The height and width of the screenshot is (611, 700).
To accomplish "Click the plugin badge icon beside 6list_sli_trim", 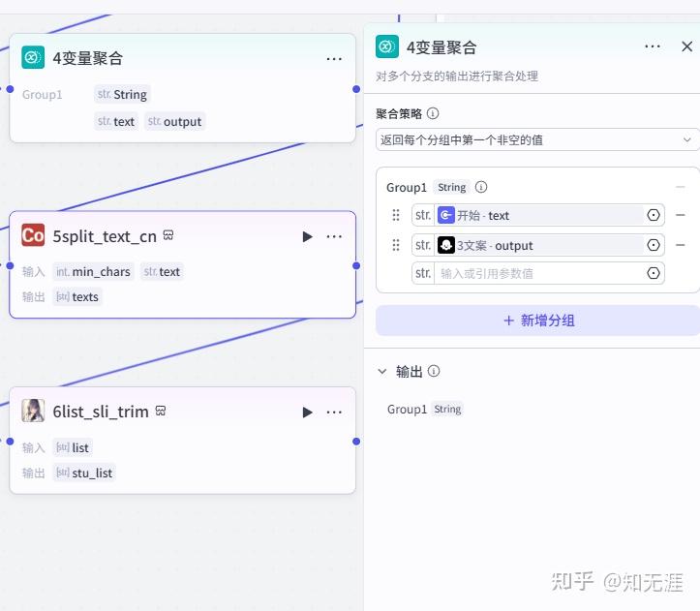I will 161,411.
